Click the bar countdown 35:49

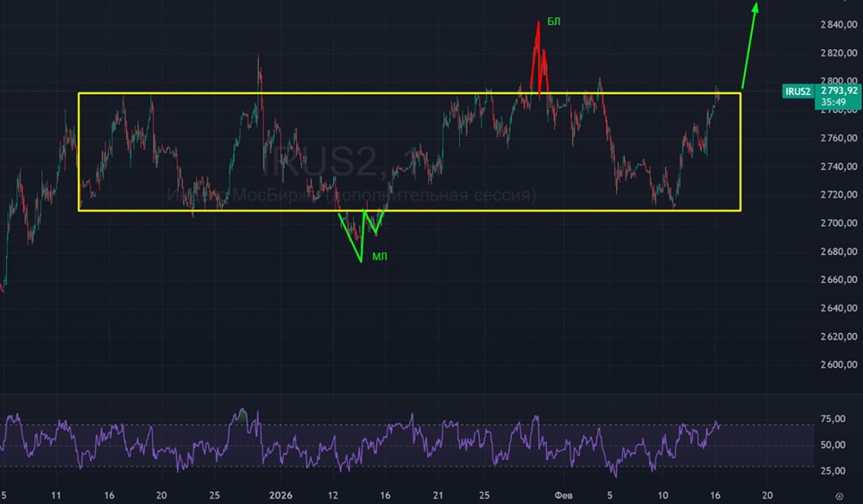tap(833, 103)
